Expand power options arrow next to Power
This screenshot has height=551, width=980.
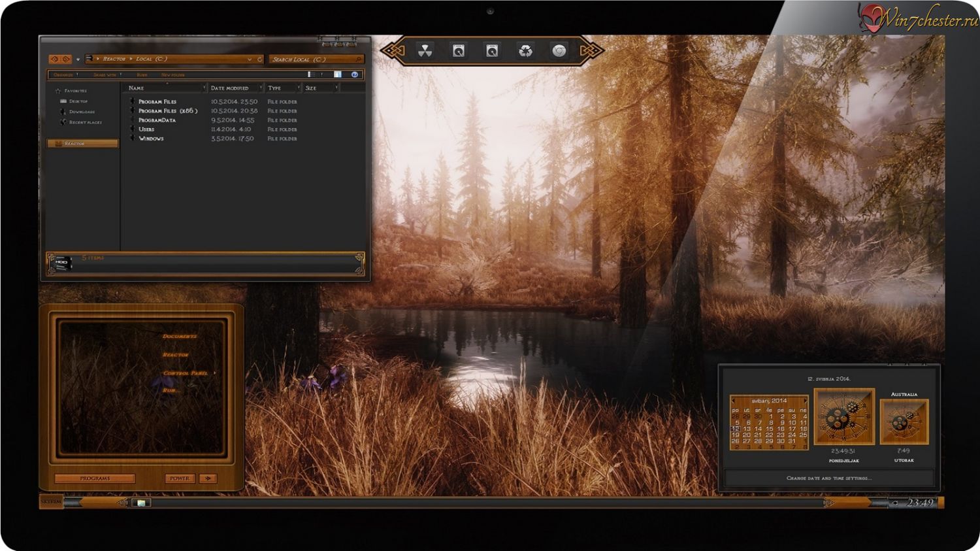tap(208, 478)
